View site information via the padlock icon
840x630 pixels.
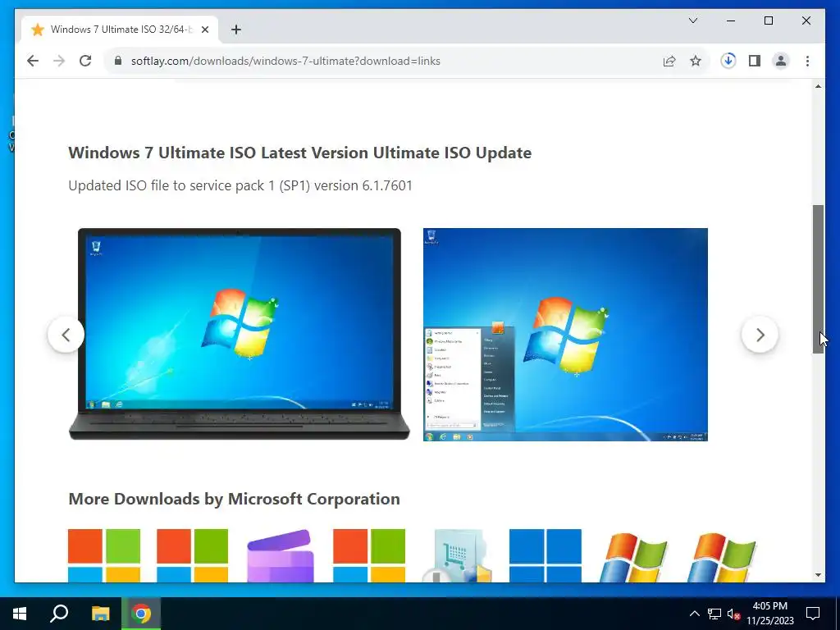point(118,61)
